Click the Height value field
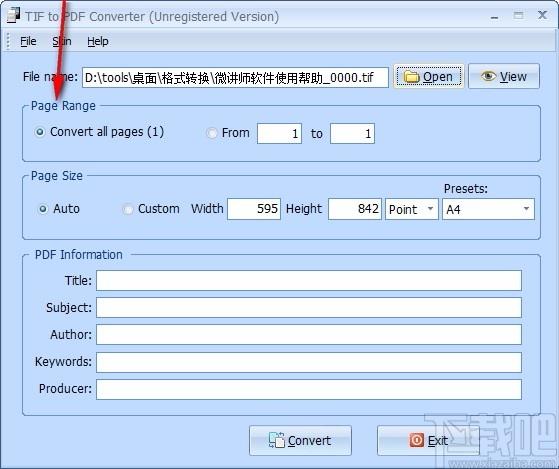 pyautogui.click(x=355, y=209)
